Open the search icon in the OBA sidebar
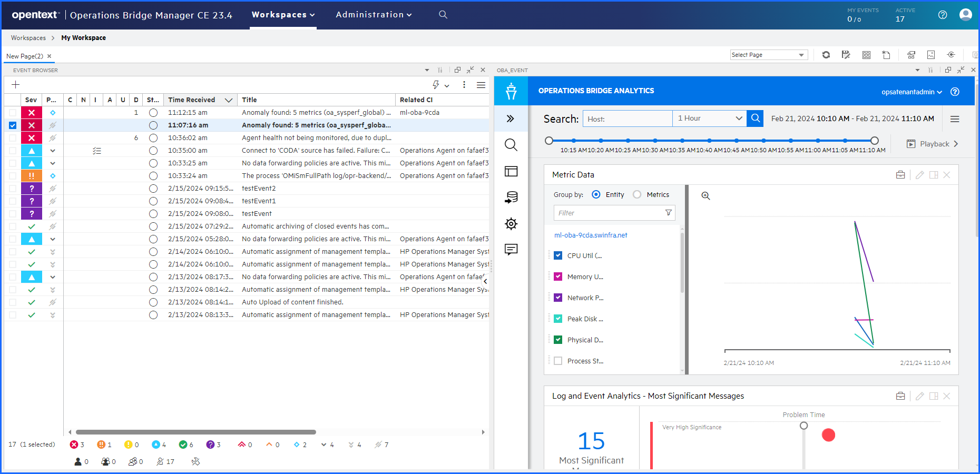Screen dimensions: 980x474 [x=511, y=145]
